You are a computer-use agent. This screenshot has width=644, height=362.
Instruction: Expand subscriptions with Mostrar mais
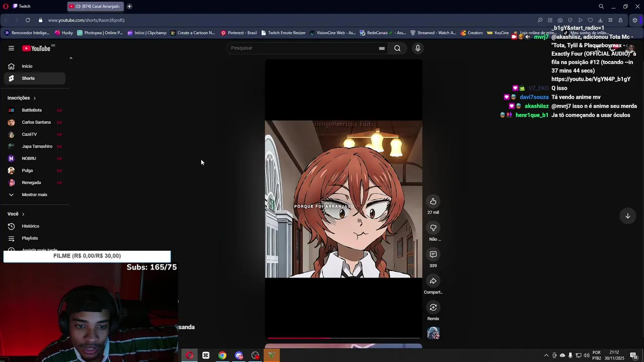[x=35, y=195]
